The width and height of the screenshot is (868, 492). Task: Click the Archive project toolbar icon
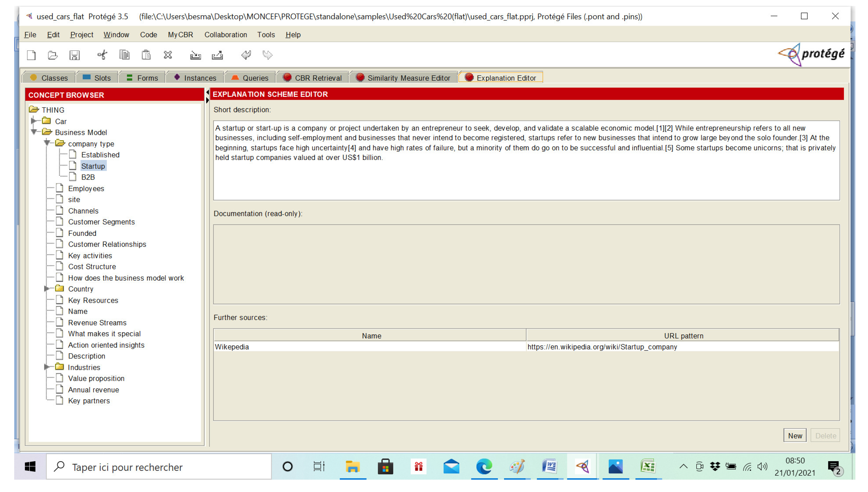(196, 55)
